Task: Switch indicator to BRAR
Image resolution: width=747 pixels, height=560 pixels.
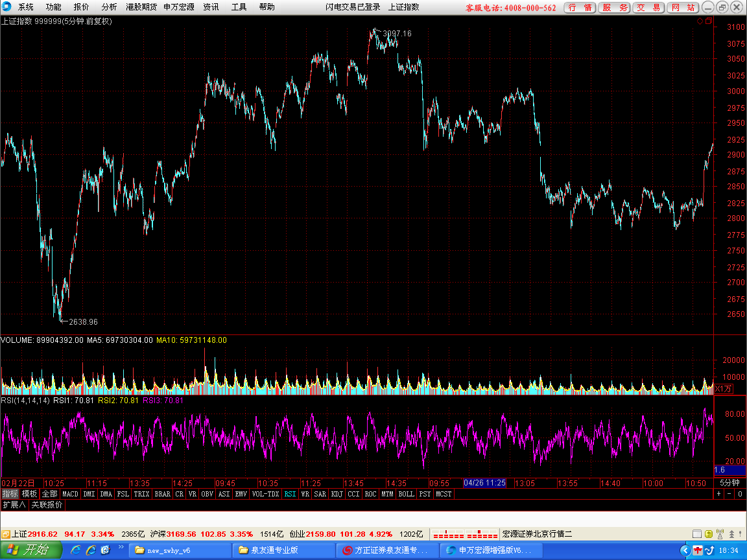Action: tap(162, 494)
